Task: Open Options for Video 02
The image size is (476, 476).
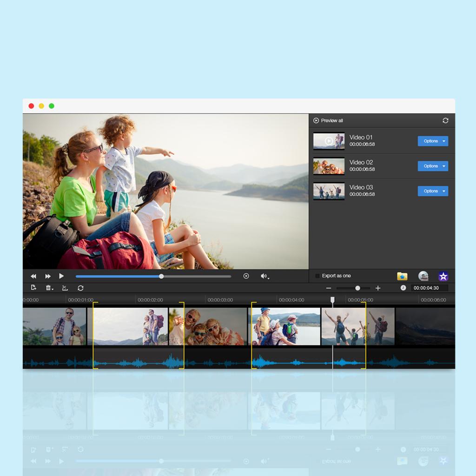Action: pos(432,166)
